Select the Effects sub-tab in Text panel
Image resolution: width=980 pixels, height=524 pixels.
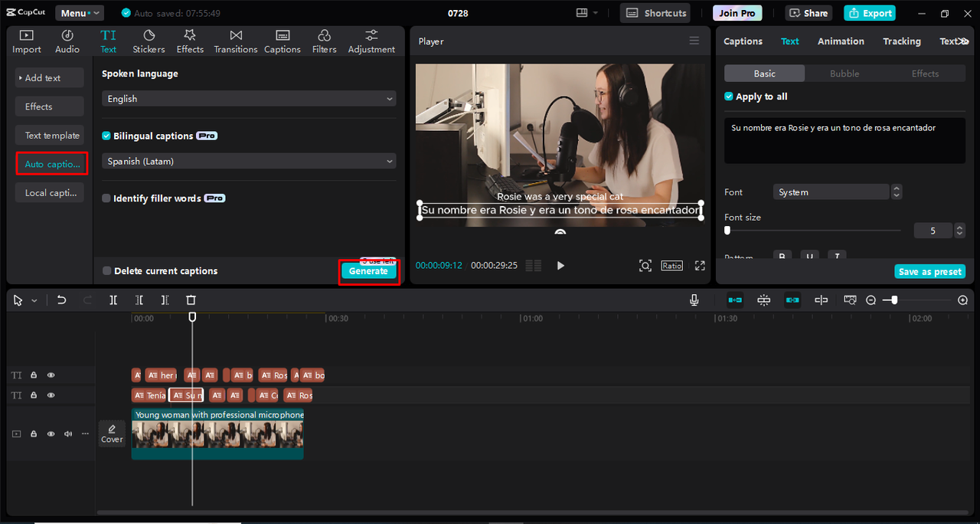click(925, 74)
